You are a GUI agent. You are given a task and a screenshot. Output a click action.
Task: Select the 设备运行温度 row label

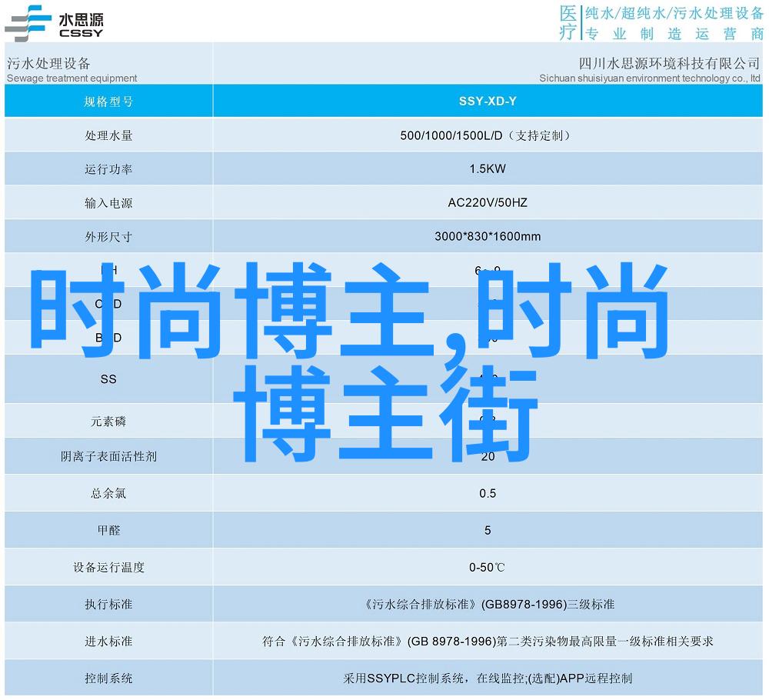point(108,568)
